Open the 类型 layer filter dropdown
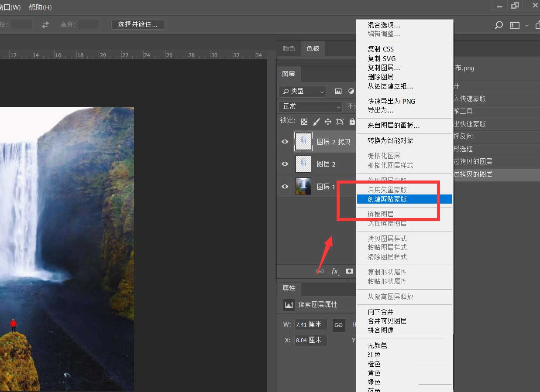 tap(302, 92)
